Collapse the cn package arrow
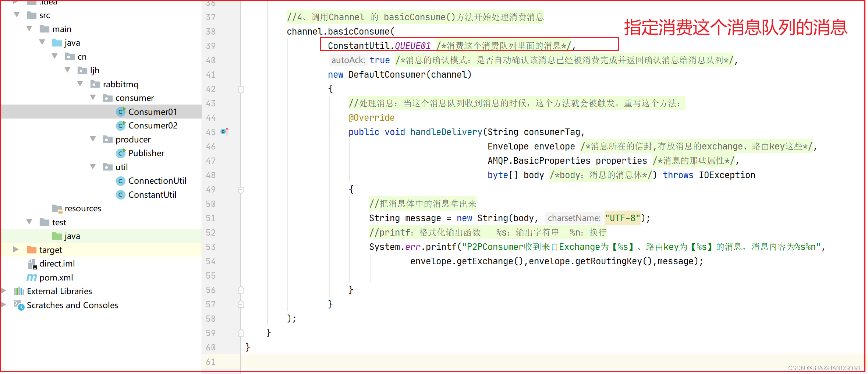Viewport: 868px width, 374px height. coord(55,56)
